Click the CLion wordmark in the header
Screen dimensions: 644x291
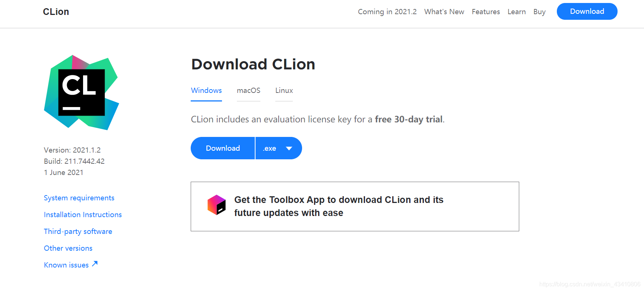click(x=55, y=12)
